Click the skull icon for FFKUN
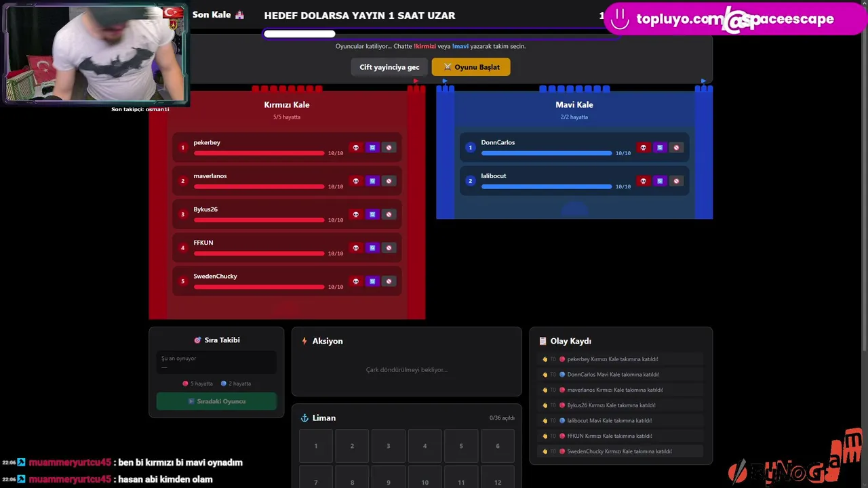This screenshot has width=868, height=488. pyautogui.click(x=355, y=248)
